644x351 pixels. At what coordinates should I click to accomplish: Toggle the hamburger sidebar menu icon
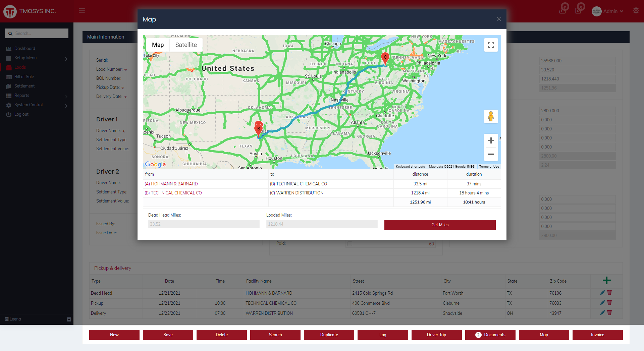click(82, 11)
